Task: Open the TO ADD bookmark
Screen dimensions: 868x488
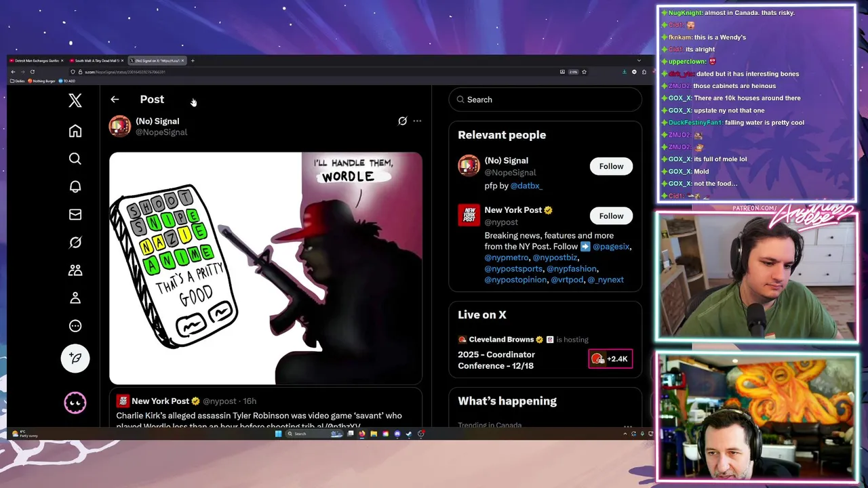Action: point(66,81)
